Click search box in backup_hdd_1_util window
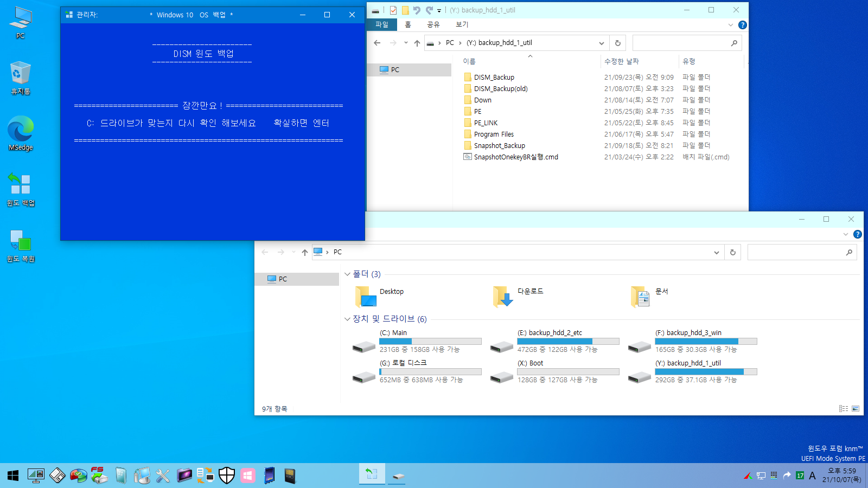 (x=687, y=43)
